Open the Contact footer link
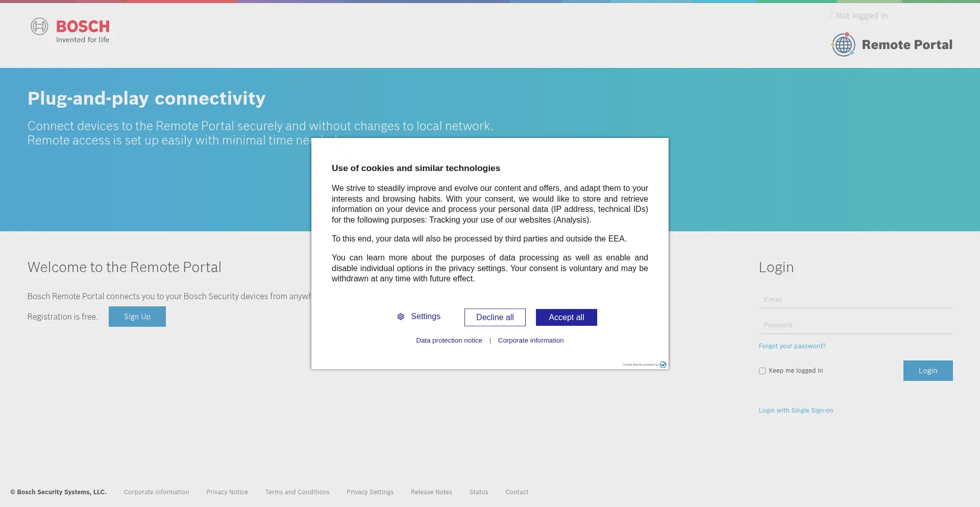 coord(517,492)
